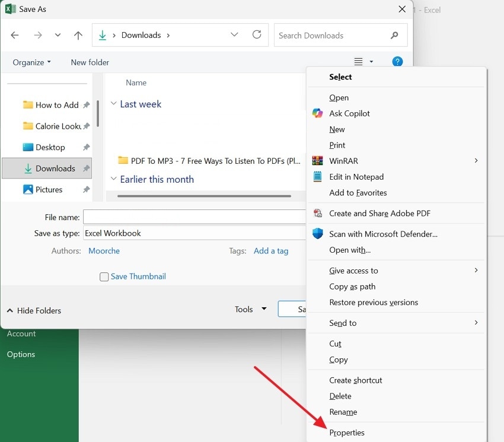The width and height of the screenshot is (504, 442).
Task: Expand the Send to submenu
Action: click(x=396, y=323)
